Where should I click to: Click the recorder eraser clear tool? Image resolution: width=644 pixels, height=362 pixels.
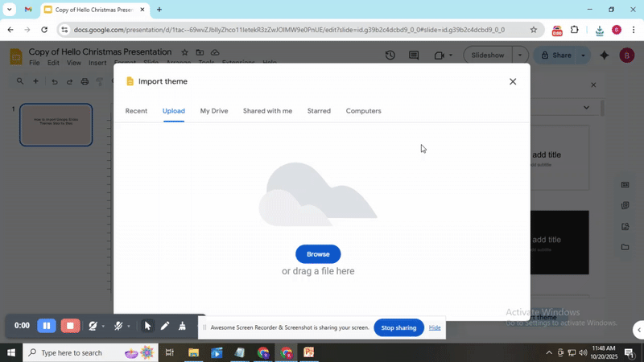pos(182,326)
